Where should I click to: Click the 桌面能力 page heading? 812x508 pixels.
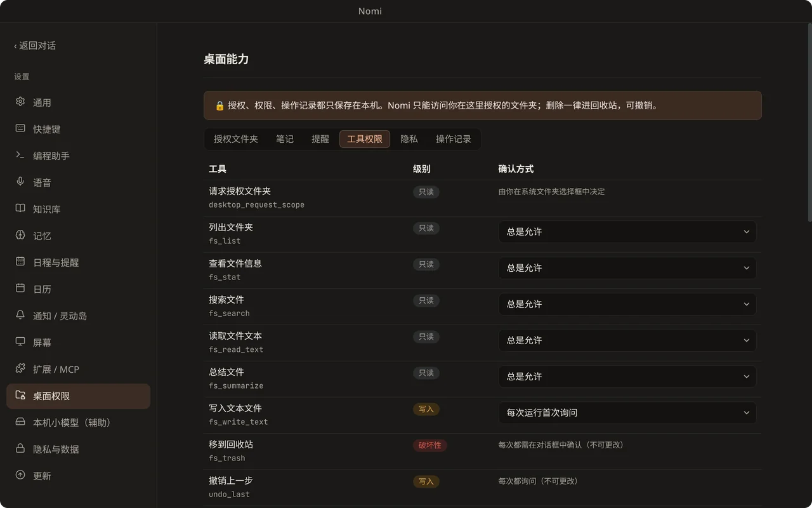coord(226,59)
